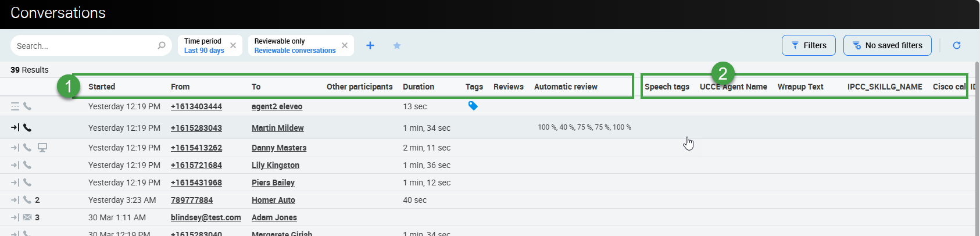Image resolution: width=980 pixels, height=236 pixels.
Task: Click the screen recording monitor icon
Action: (x=42, y=148)
